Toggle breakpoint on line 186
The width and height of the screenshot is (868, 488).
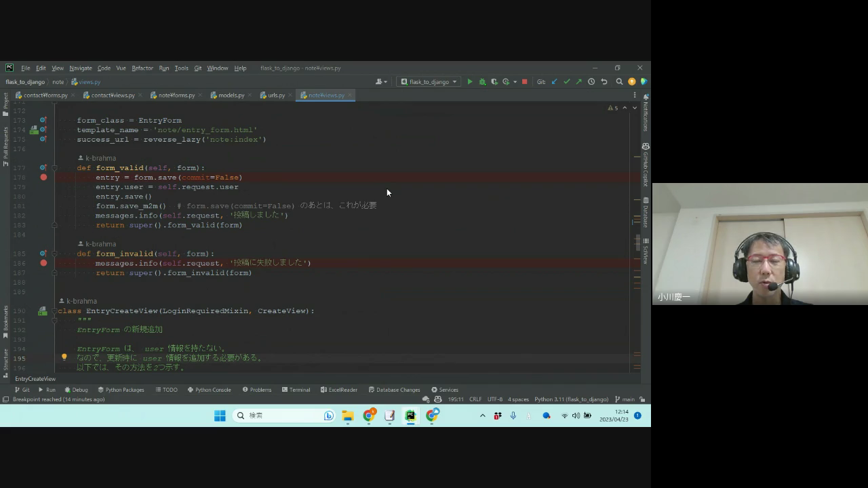click(x=43, y=263)
